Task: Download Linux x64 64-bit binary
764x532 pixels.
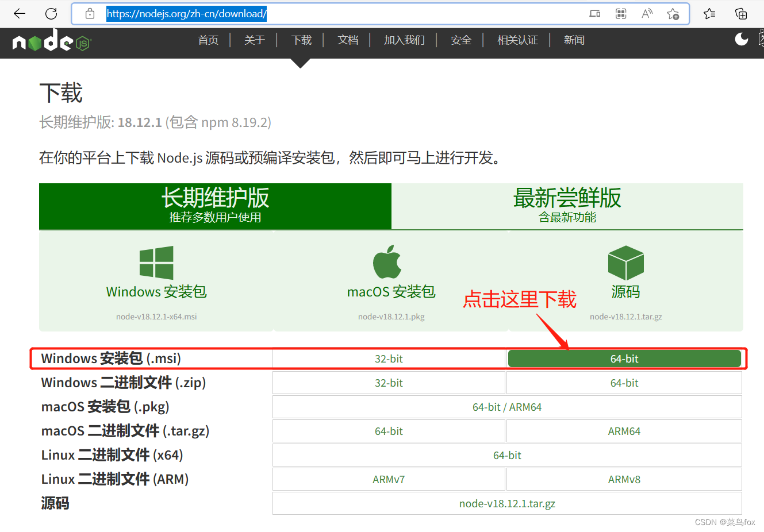Action: tap(507, 455)
